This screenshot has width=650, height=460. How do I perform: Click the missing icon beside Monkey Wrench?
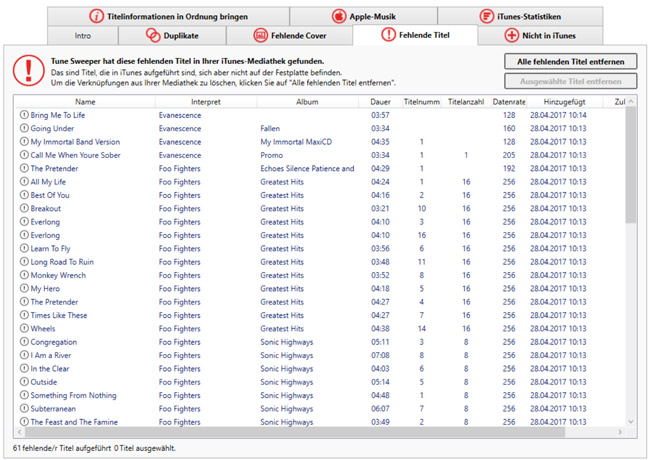coord(24,275)
